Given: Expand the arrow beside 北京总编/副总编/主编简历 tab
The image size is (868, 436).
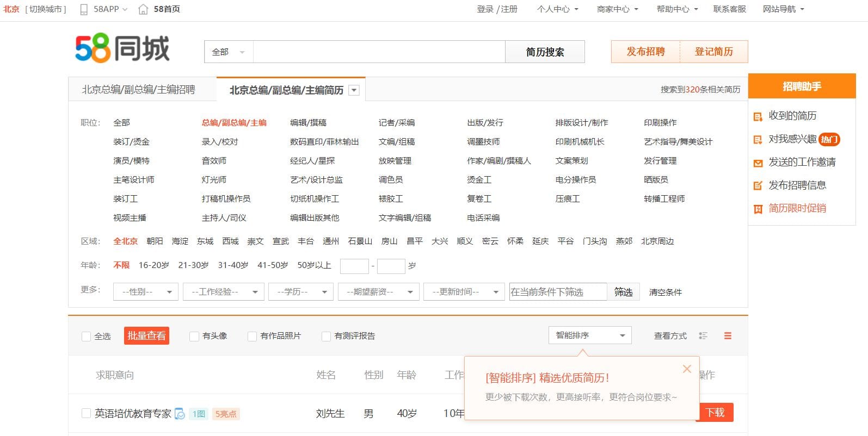Looking at the screenshot, I should coord(354,90).
